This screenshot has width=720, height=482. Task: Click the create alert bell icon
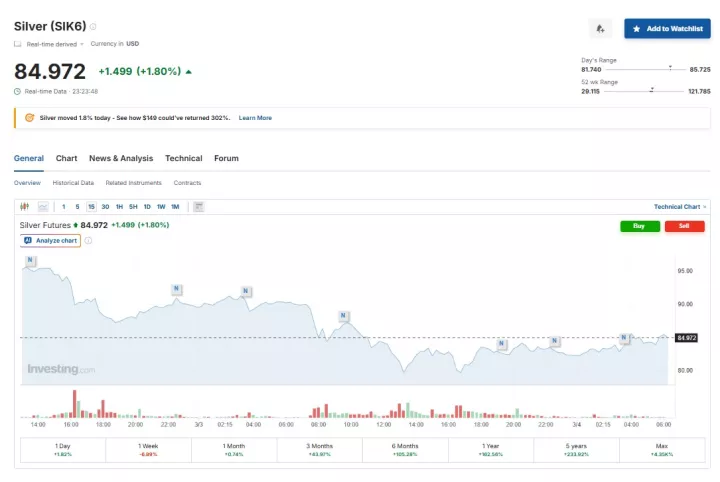coord(600,29)
